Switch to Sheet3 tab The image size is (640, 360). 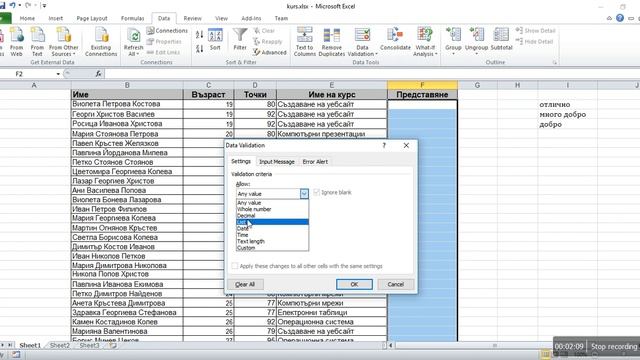(89, 345)
